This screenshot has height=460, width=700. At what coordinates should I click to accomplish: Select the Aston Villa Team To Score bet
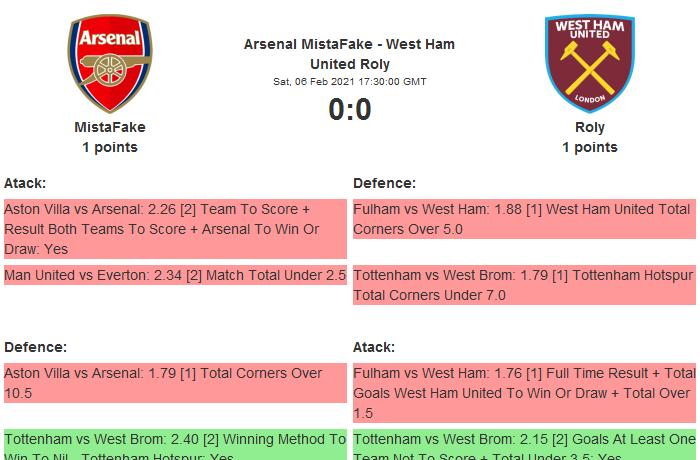click(x=175, y=229)
